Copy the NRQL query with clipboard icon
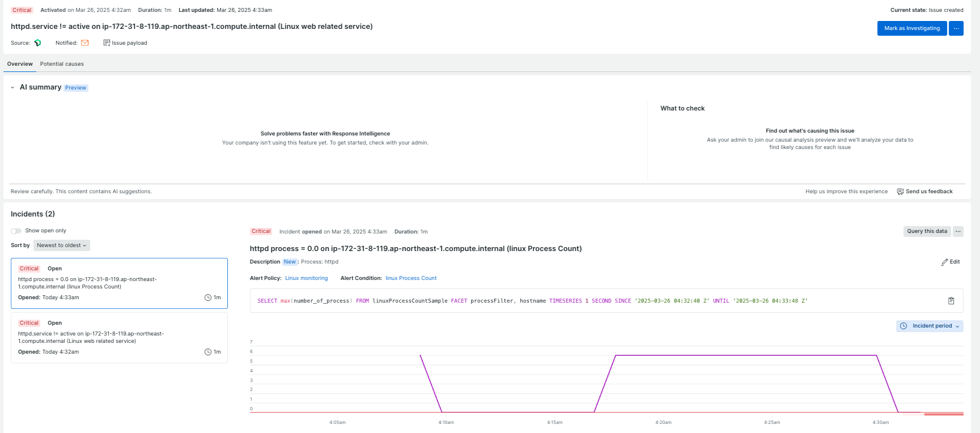980x433 pixels. click(x=951, y=301)
